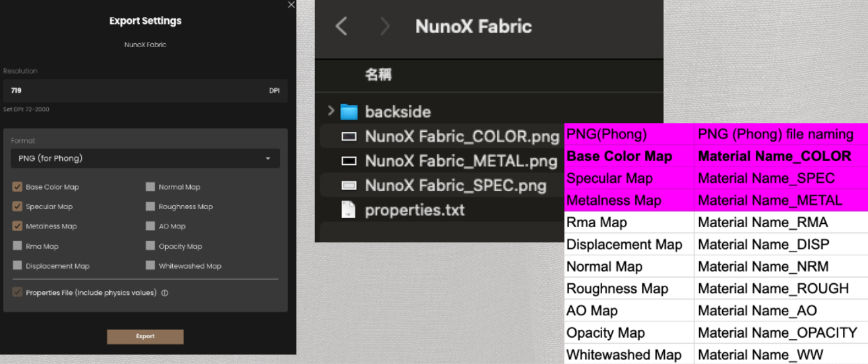Click the AO Map table cell
The image size is (868, 364).
click(x=629, y=310)
